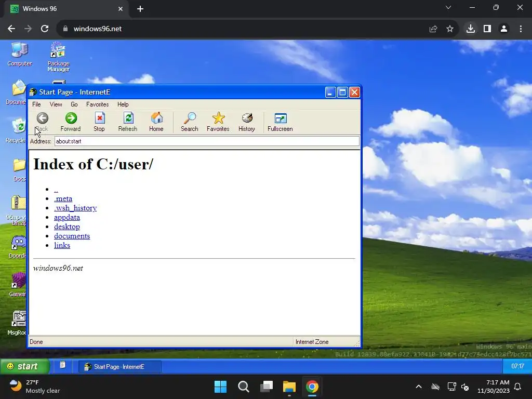Open Task View on the host taskbar
Image resolution: width=532 pixels, height=399 pixels.
click(267, 387)
